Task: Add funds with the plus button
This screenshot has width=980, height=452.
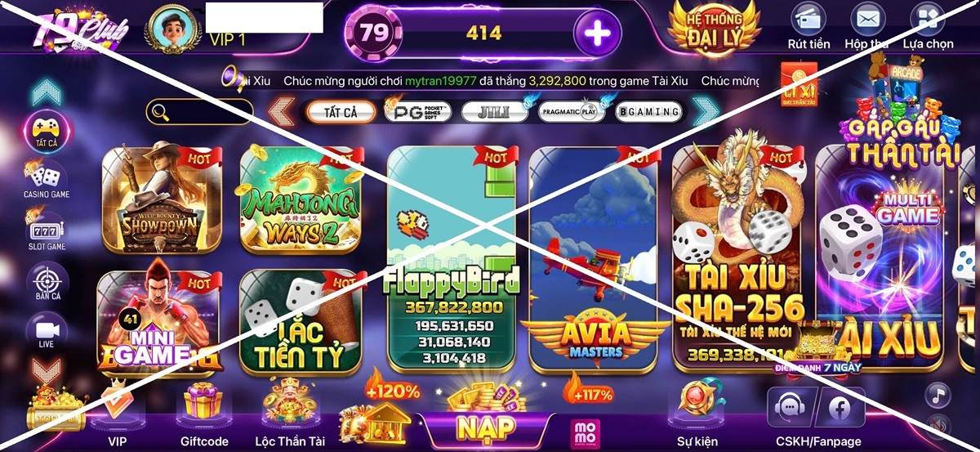Action: 598,34
